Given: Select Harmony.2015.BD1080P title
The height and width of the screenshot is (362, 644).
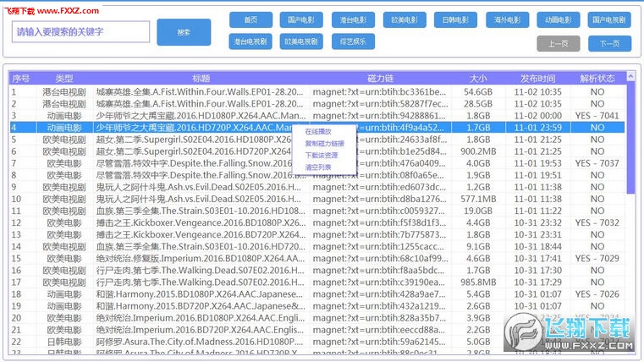Looking at the screenshot, I should 199,294.
